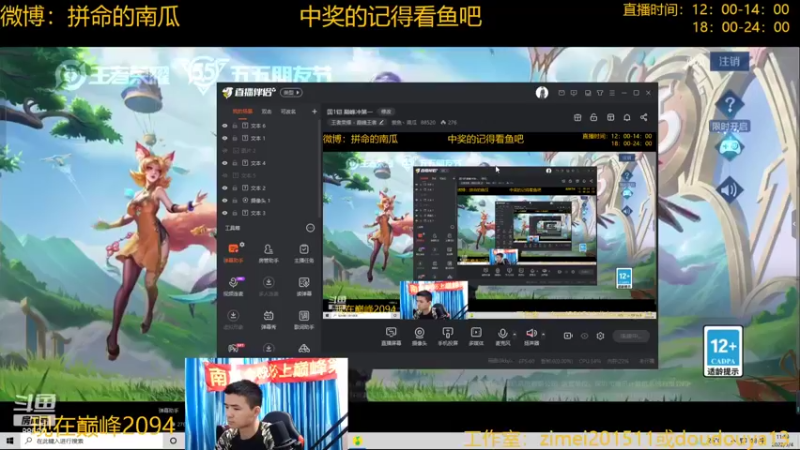Expand speaker options arrow

click(543, 335)
